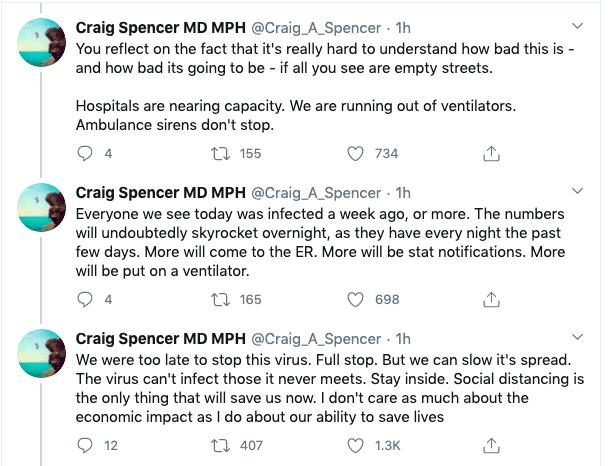Like the tweet with 1.3K likes
This screenshot has width=613, height=466.
[355, 445]
